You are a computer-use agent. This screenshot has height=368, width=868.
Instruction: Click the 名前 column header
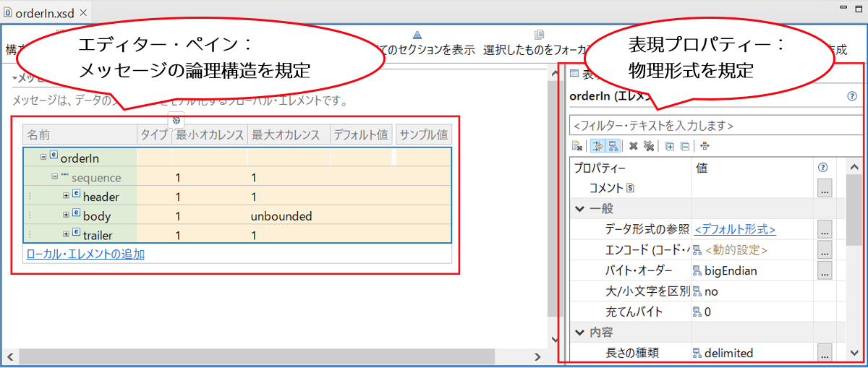click(x=80, y=134)
